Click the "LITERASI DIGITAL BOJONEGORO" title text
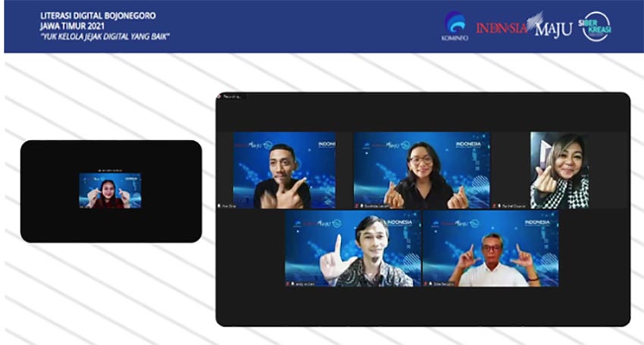Viewport: 644px width, 345px height. pos(98,16)
